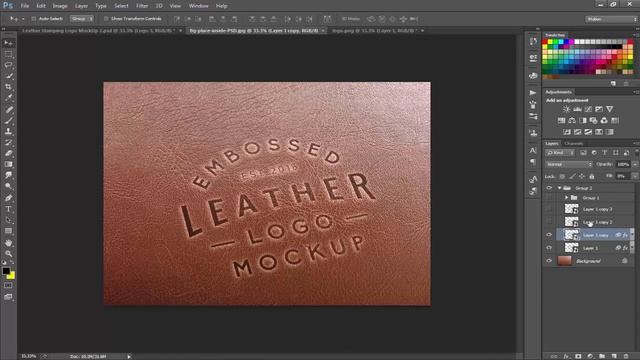Show the Layer 1 copy 3 layer
The height and width of the screenshot is (360, 640).
coord(549,209)
